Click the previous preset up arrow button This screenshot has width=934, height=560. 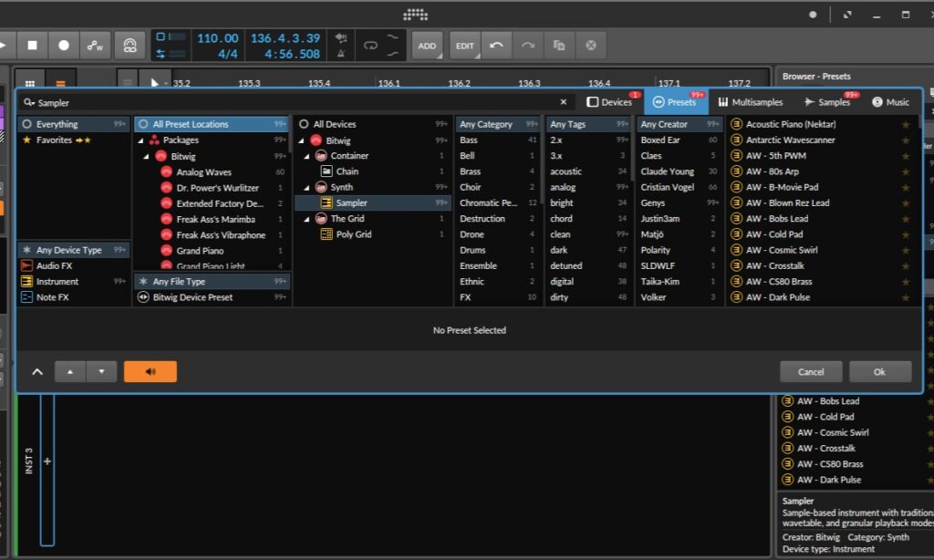pos(70,372)
